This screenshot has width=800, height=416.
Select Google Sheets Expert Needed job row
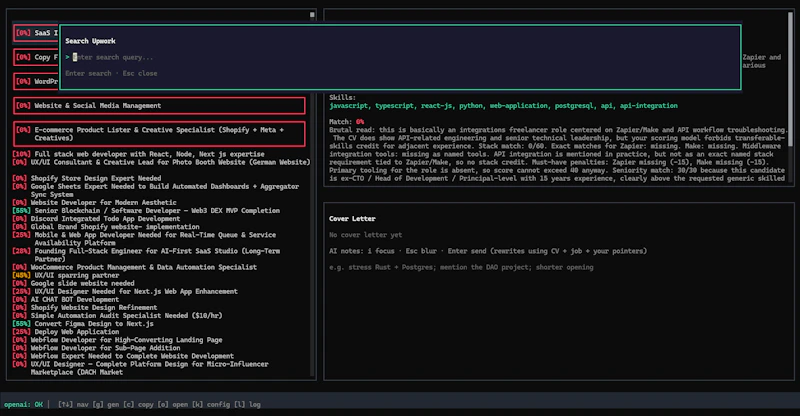tap(156, 190)
